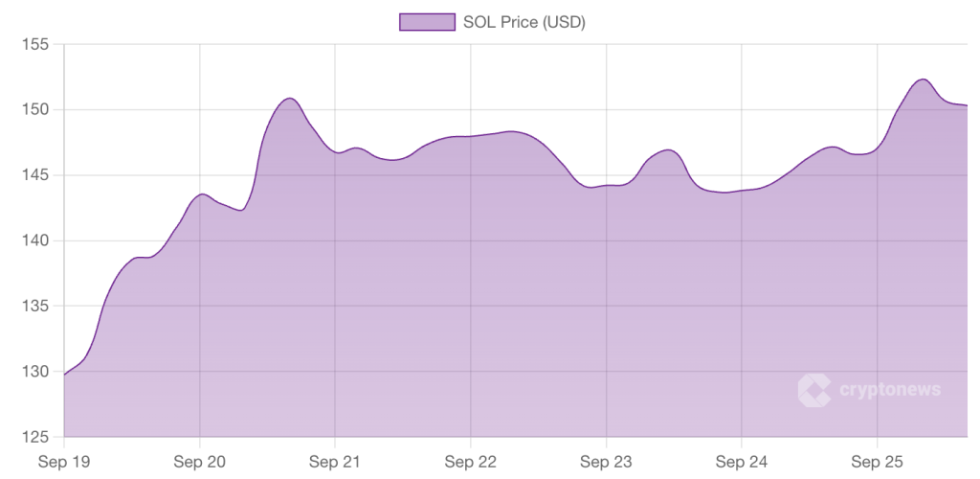Screen dimensions: 980x479
Task: Click the purple SOL Price legend swatch
Action: 426,21
